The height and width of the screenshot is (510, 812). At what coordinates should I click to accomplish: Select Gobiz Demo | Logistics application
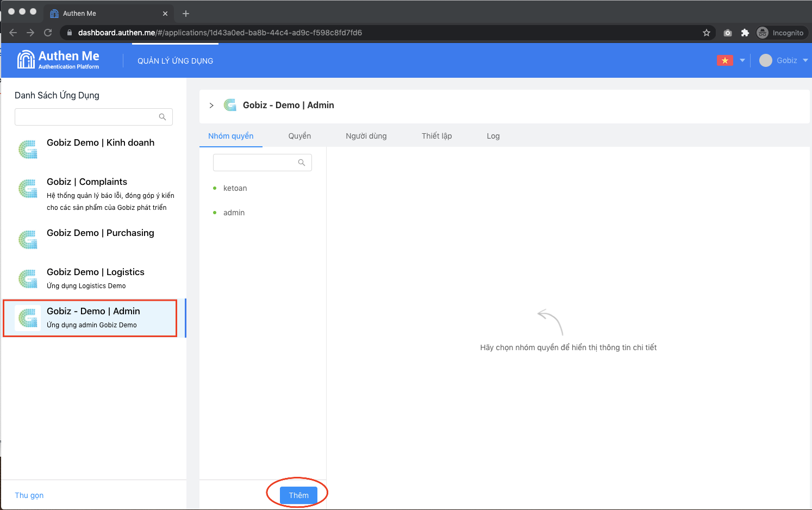point(93,278)
